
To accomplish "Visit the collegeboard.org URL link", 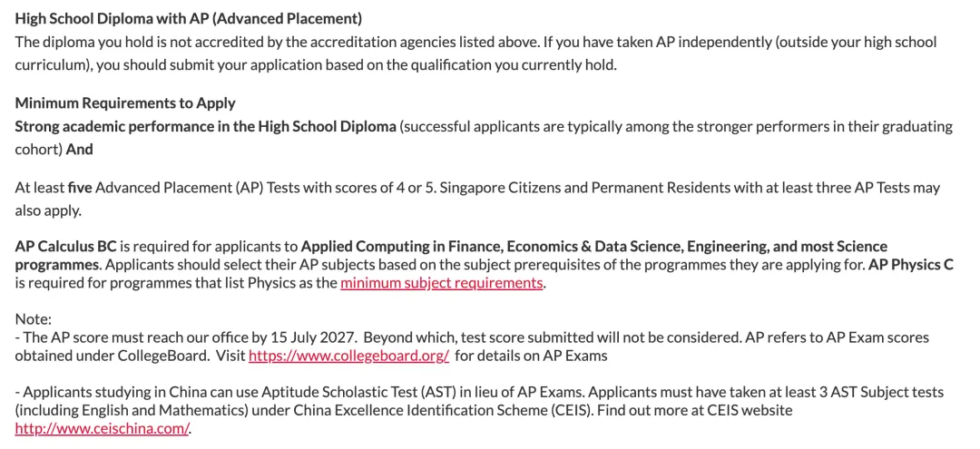I will pos(348,356).
